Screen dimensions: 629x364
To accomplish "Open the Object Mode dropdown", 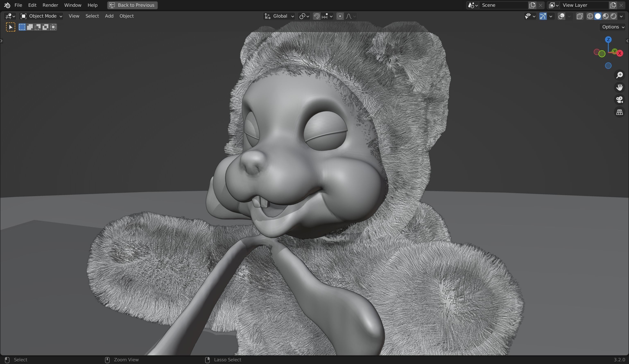I will (41, 16).
